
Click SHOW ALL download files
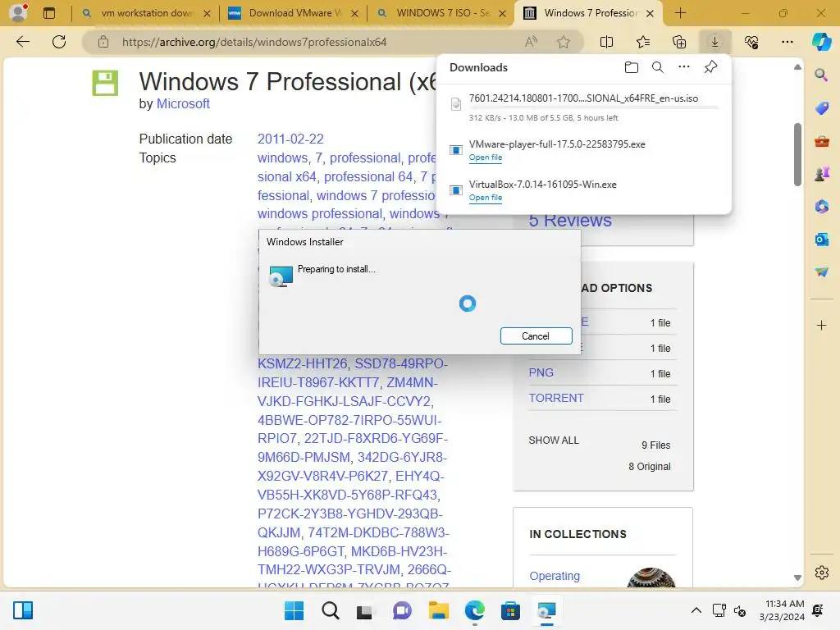click(554, 441)
